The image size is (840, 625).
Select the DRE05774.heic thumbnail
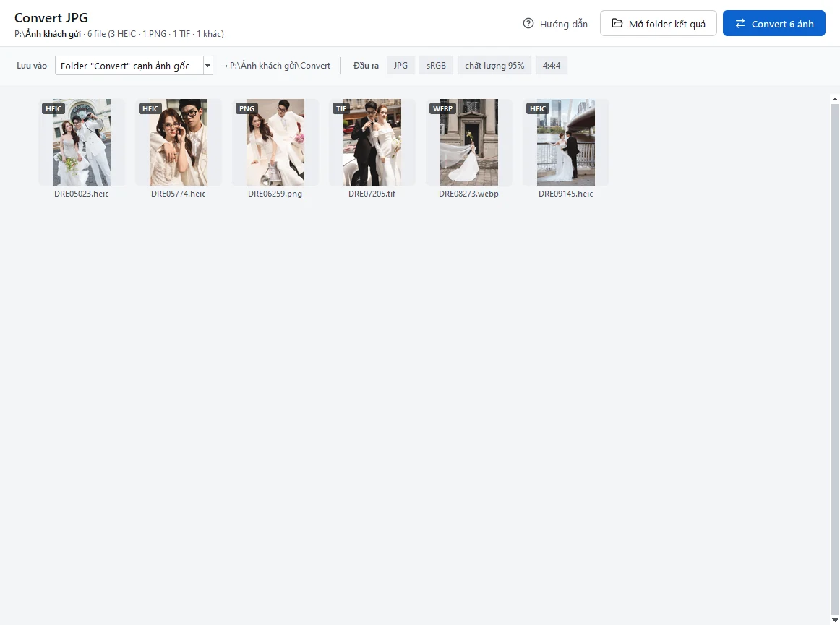pos(179,142)
